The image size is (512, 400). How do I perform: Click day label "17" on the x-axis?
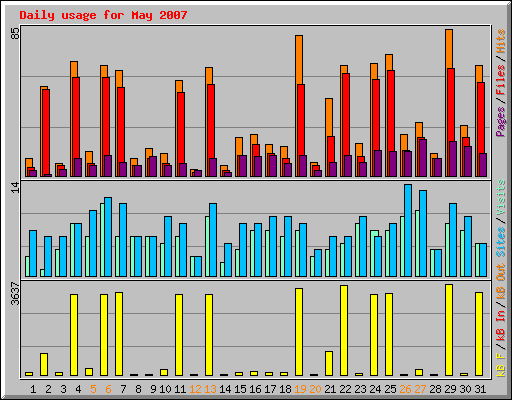(x=270, y=389)
